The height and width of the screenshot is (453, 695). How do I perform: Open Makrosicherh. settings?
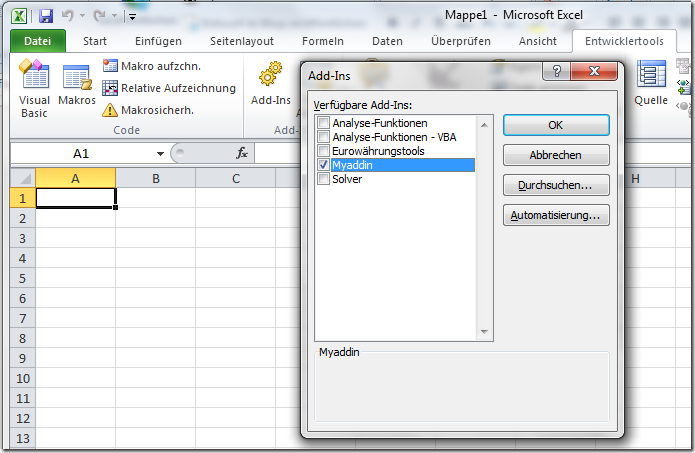point(148,110)
